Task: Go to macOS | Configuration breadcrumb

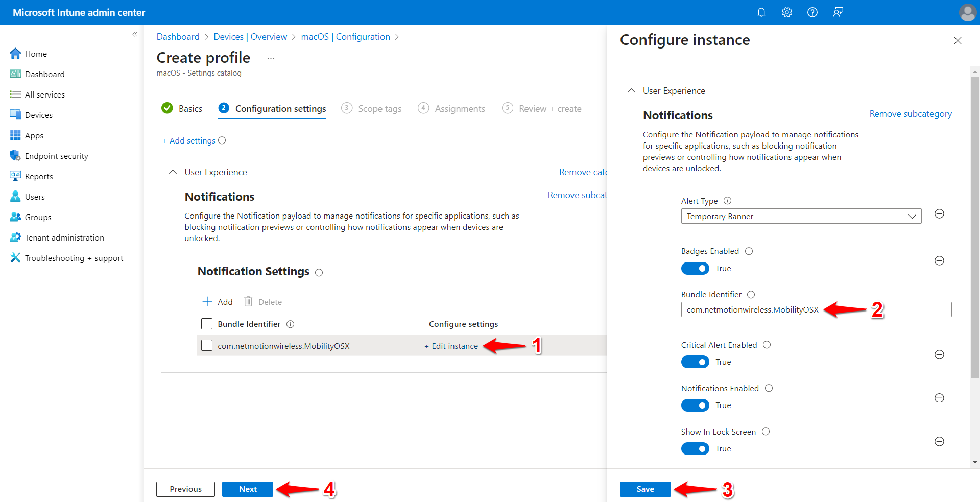Action: click(345, 37)
